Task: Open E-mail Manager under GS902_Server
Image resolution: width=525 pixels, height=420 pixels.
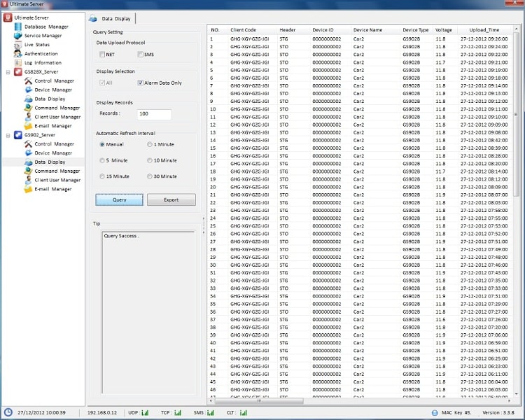Action: pyautogui.click(x=52, y=189)
